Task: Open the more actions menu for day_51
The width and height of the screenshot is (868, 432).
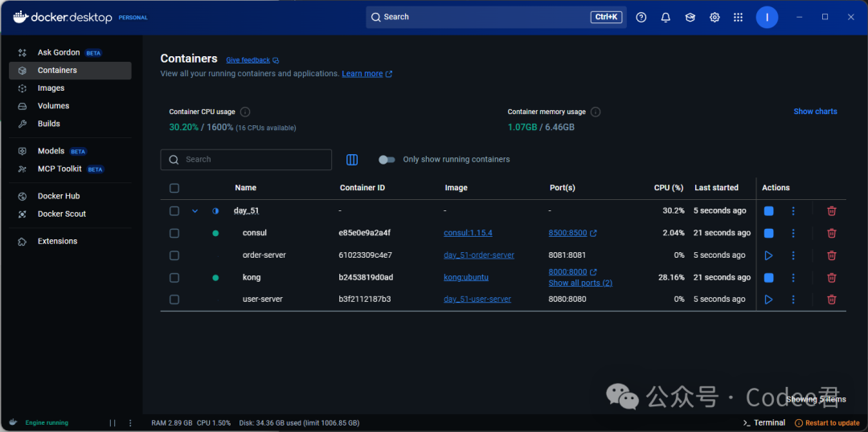Action: tap(793, 210)
